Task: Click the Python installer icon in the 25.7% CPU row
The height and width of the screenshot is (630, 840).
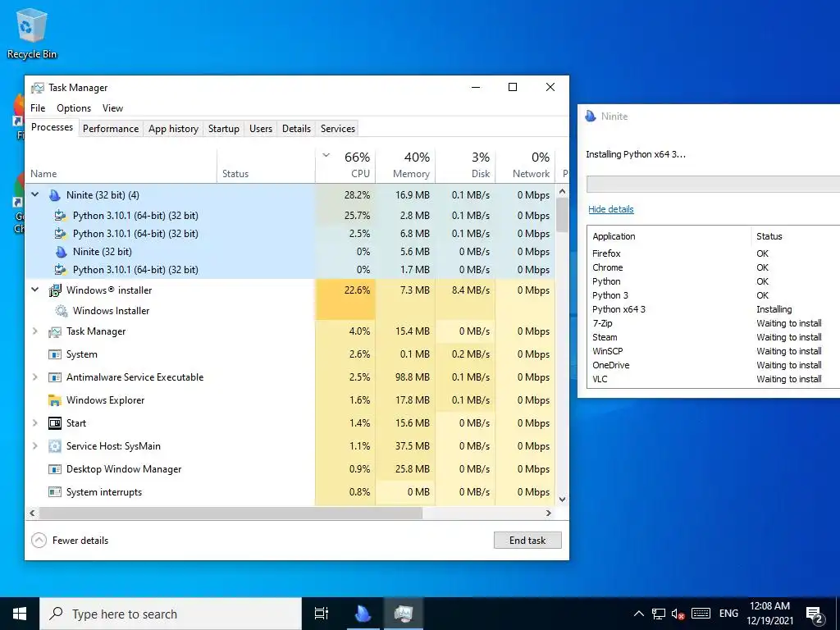Action: click(x=61, y=216)
